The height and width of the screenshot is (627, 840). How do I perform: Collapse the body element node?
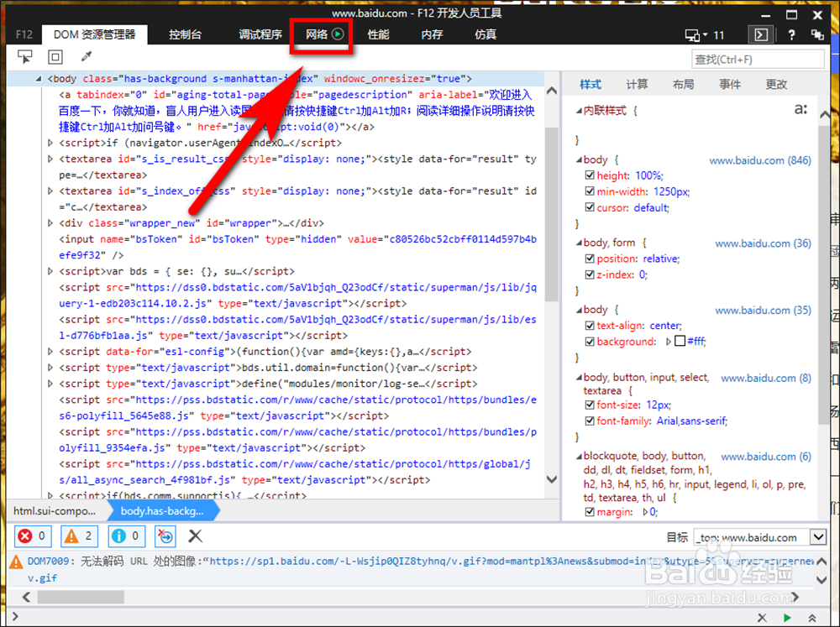coord(39,79)
